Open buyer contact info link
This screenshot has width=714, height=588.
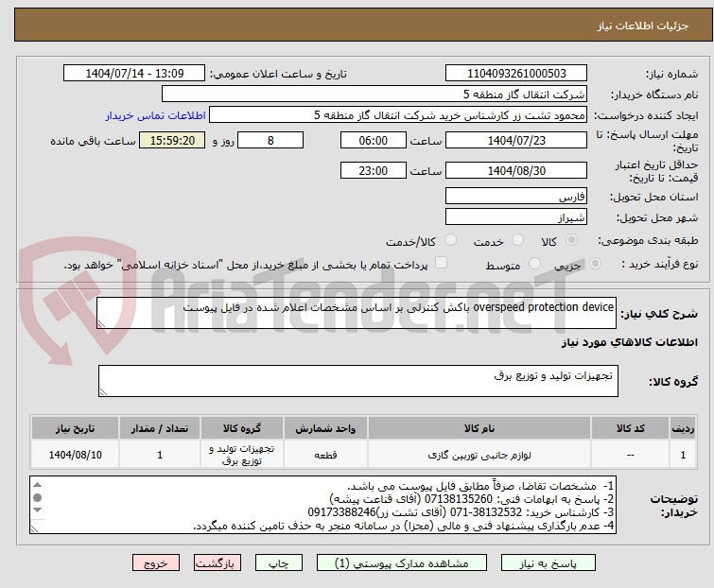156,115
